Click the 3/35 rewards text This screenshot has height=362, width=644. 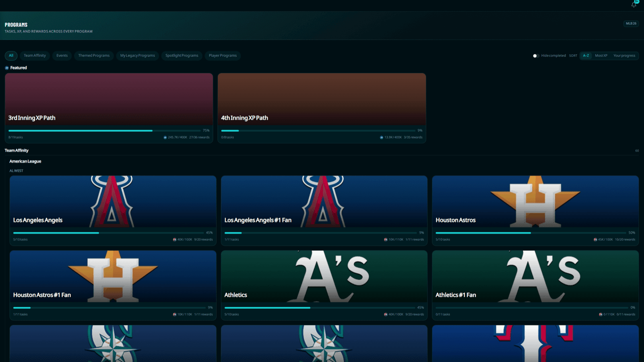[x=413, y=137]
